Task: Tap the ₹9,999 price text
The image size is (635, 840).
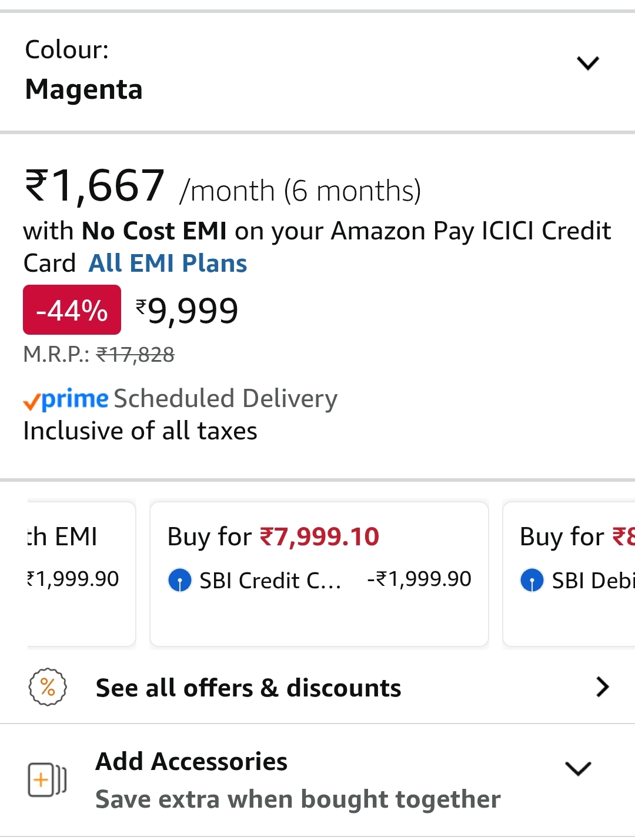Action: pos(187,311)
